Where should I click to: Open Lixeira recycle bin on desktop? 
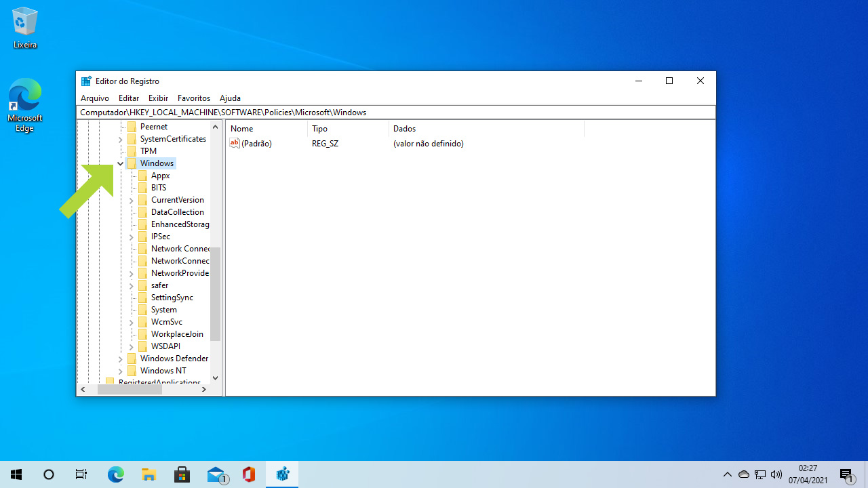(25, 28)
